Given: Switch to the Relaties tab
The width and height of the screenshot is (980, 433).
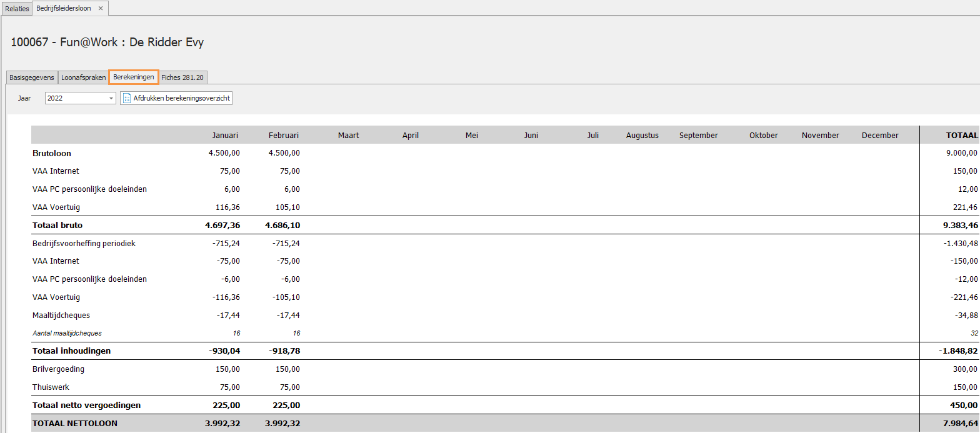Looking at the screenshot, I should (17, 9).
